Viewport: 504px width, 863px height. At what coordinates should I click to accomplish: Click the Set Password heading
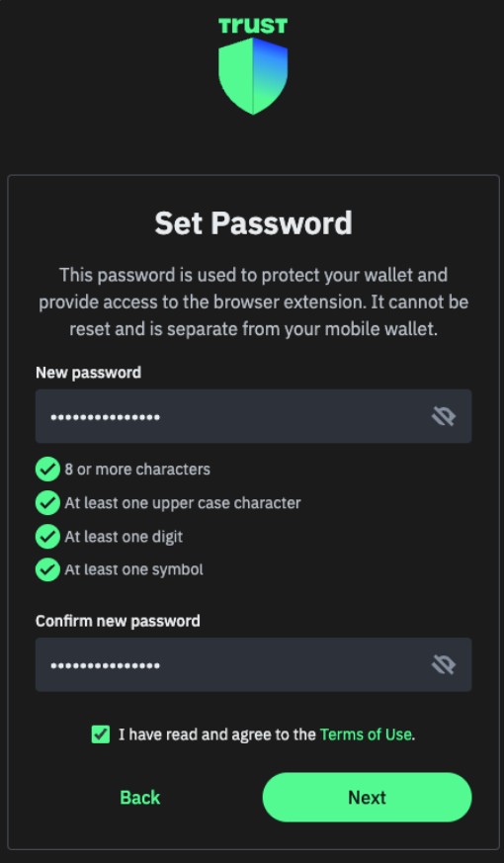click(x=253, y=223)
